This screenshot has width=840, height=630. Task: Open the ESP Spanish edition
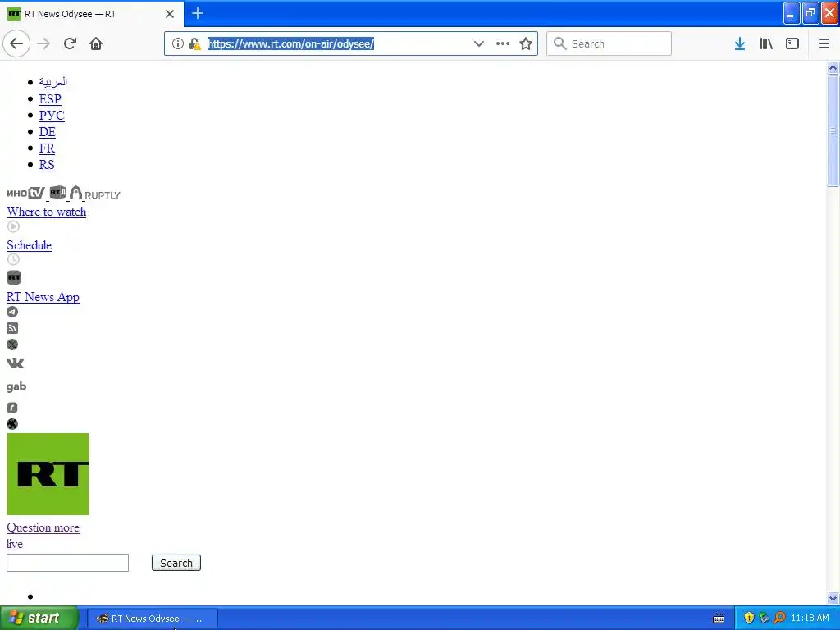(50, 99)
